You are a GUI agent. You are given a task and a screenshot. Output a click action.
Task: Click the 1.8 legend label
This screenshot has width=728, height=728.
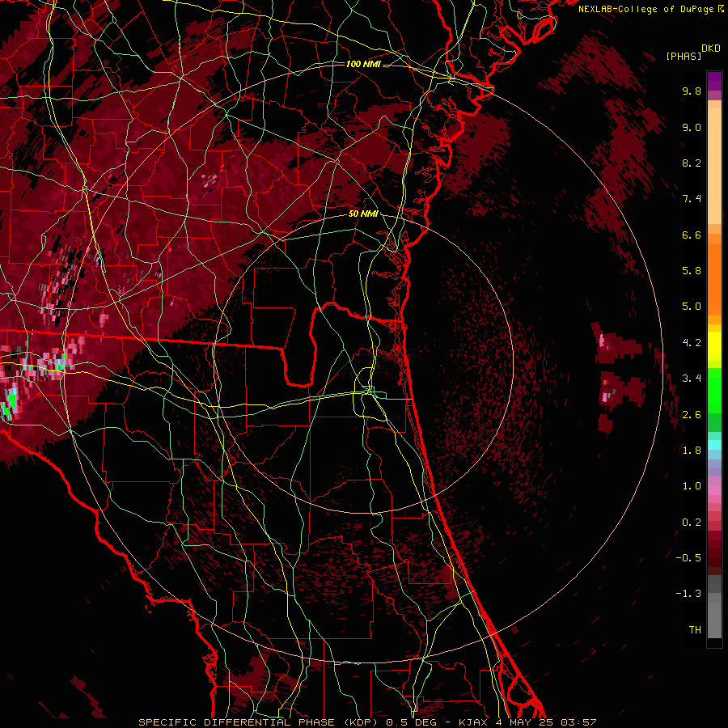tap(692, 451)
